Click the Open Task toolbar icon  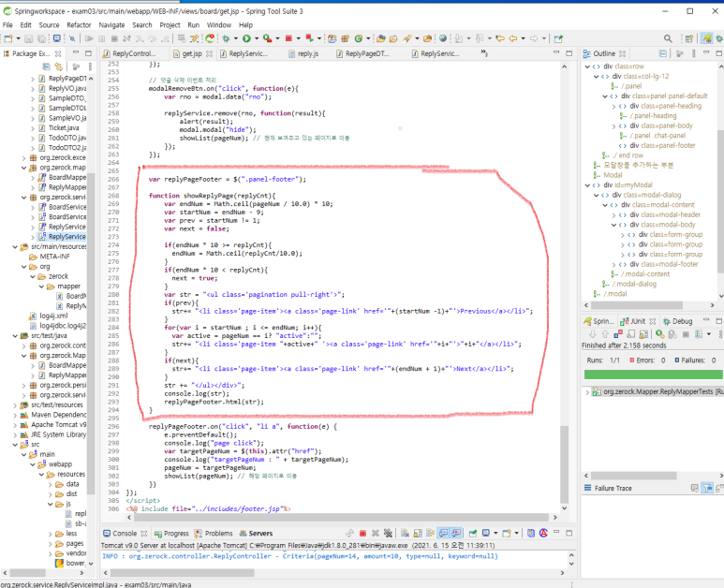coord(393,38)
